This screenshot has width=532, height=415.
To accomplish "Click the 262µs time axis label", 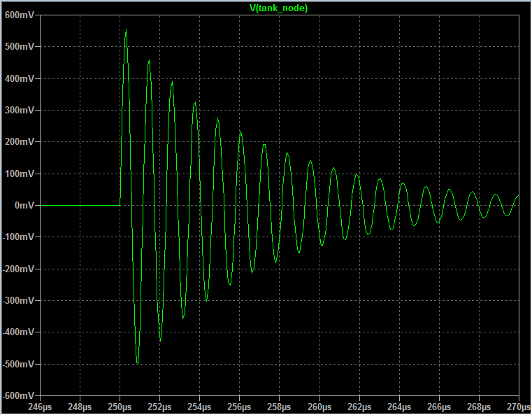I will [359, 407].
